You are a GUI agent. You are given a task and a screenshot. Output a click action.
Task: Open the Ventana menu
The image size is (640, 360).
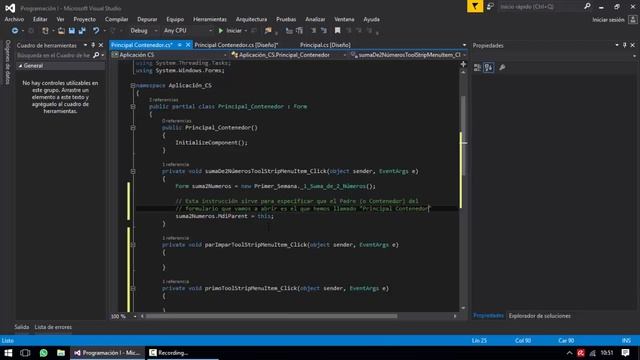[x=344, y=19]
